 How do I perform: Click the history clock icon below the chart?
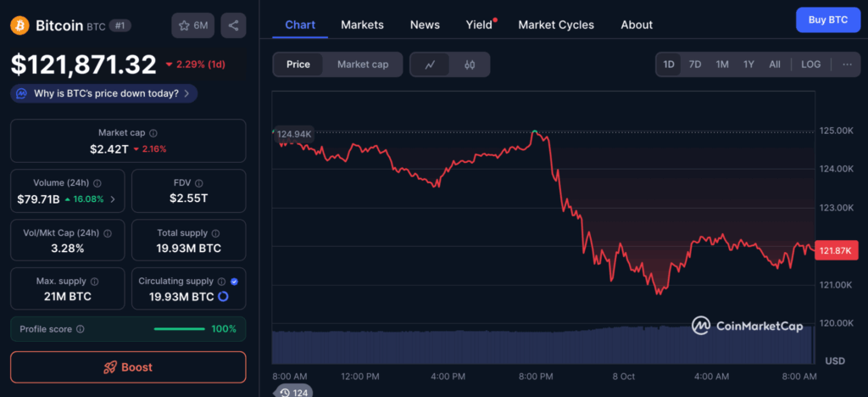tap(286, 392)
